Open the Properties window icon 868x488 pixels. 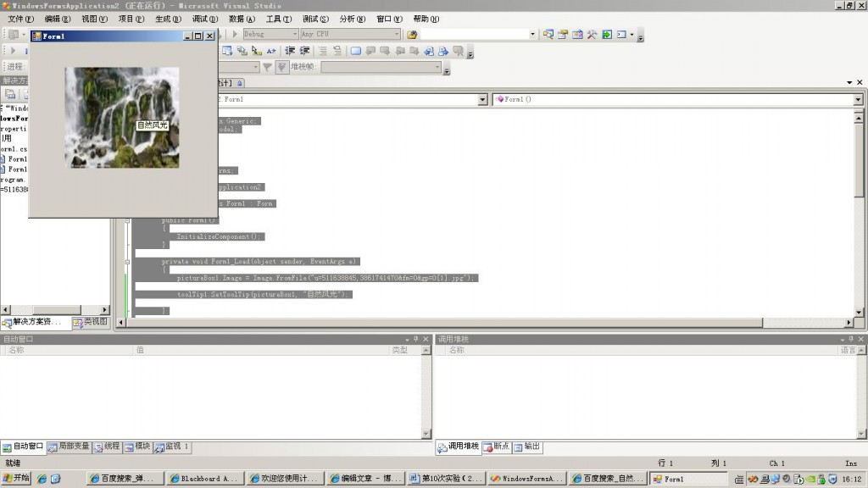(563, 34)
